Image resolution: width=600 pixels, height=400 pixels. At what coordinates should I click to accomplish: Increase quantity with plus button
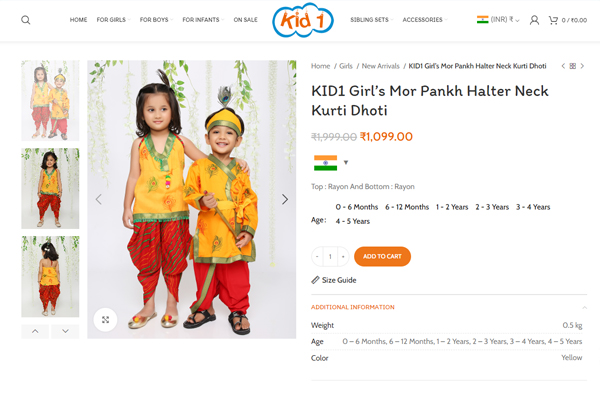click(x=343, y=256)
